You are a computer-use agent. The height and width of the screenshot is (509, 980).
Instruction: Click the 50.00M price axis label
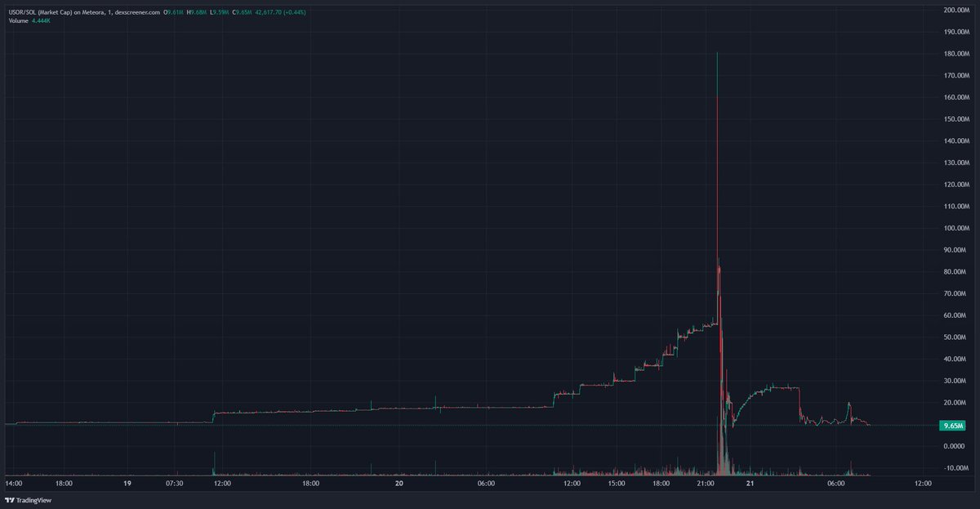pyautogui.click(x=955, y=337)
